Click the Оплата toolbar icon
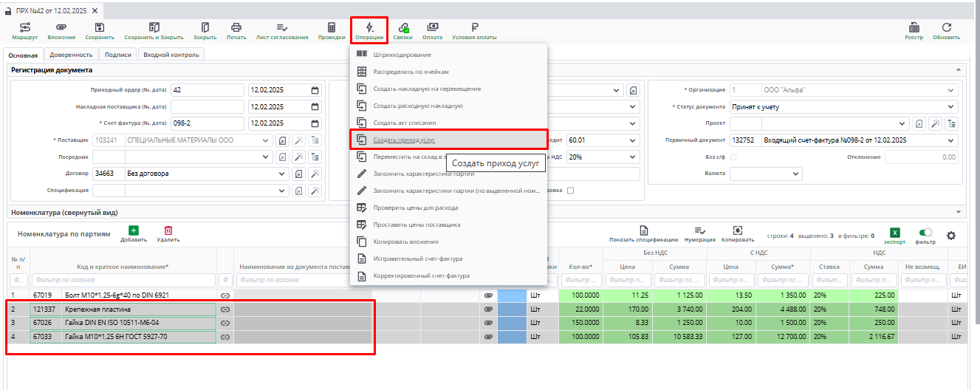 (432, 27)
